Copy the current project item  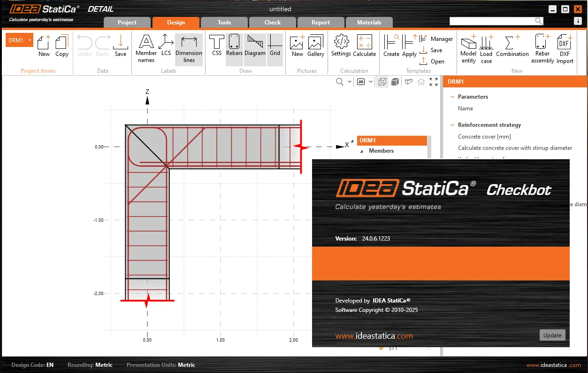[x=62, y=46]
